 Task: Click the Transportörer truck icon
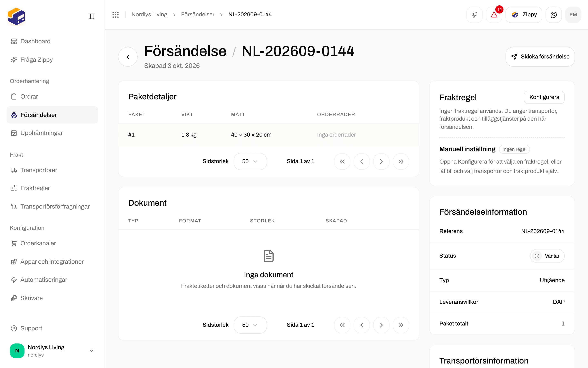pyautogui.click(x=14, y=170)
